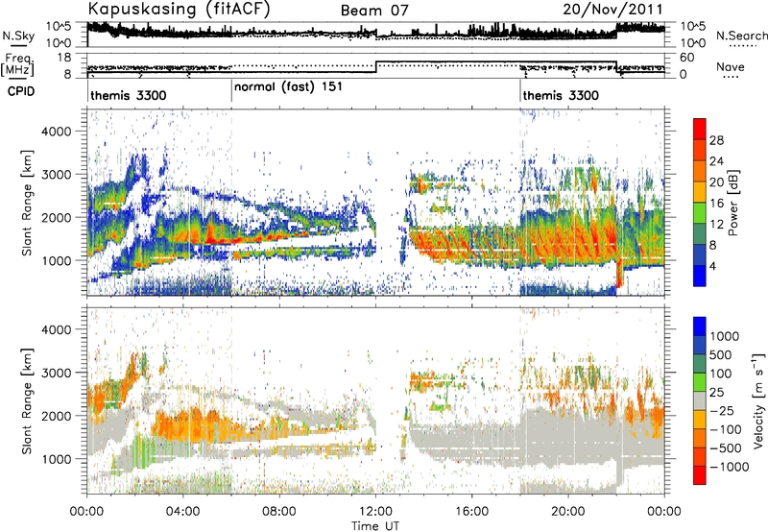Click the -25 tick on the velocity scale
This screenshot has width=768, height=532.
(721, 411)
